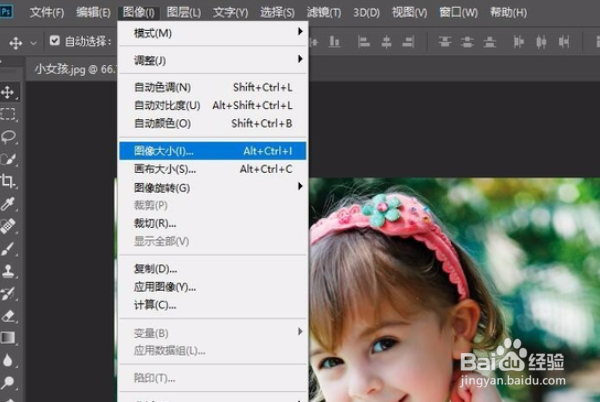Click Distribute right edges icon
Screen dimensions: 600x402
564,41
